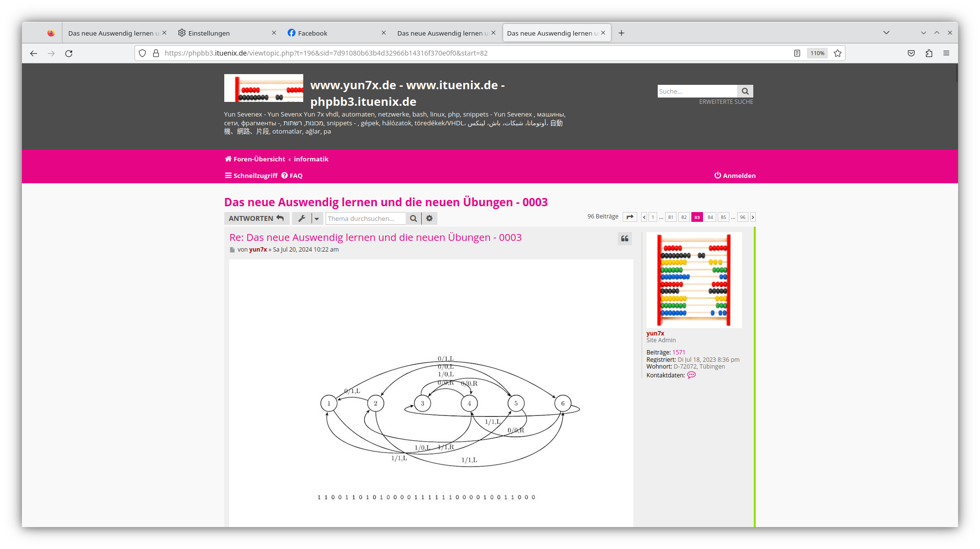Switch to the Facebook tab
The width and height of the screenshot is (980, 549).
pos(312,33)
